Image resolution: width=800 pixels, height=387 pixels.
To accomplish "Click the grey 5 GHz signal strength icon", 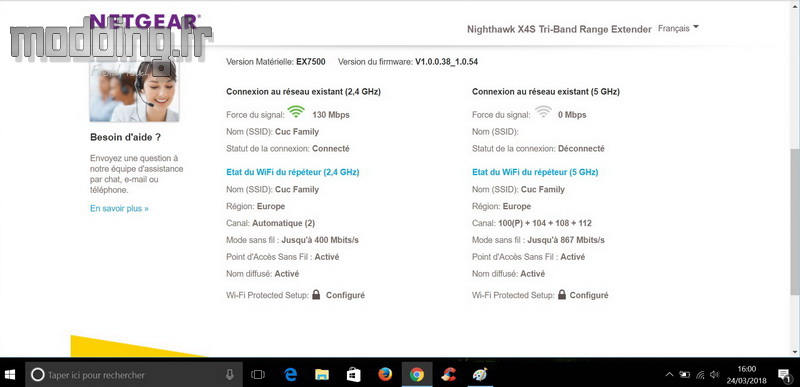I will click(543, 112).
